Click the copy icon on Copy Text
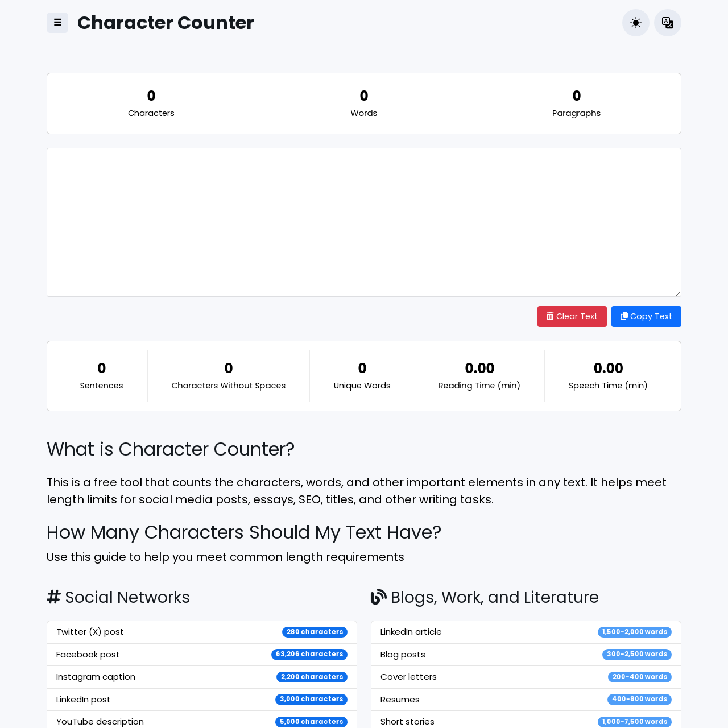This screenshot has height=728, width=728. [624, 315]
